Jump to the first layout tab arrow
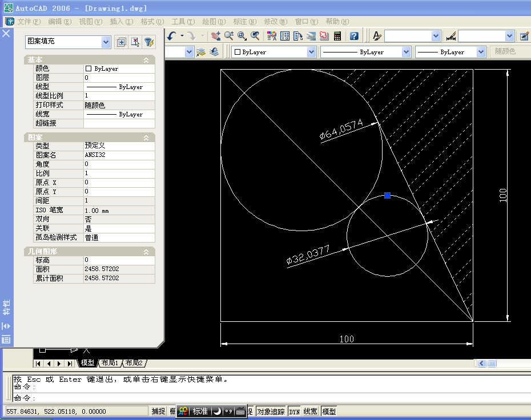This screenshot has height=420, width=531. click(x=38, y=364)
